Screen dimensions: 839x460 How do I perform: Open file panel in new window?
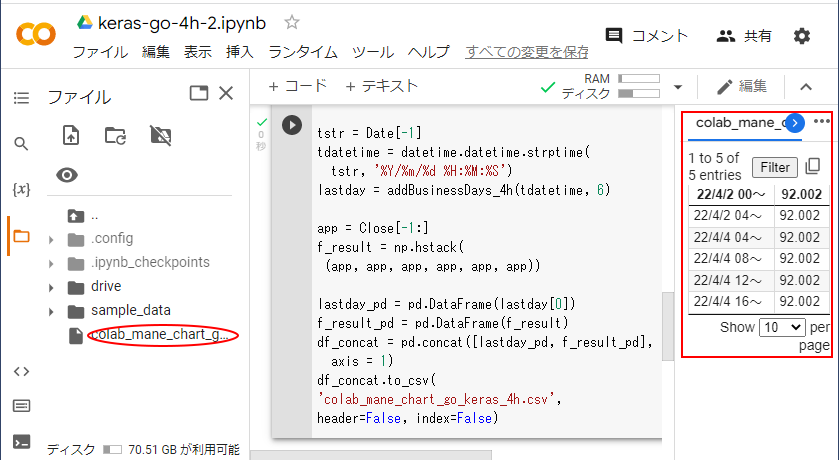pyautogui.click(x=199, y=94)
